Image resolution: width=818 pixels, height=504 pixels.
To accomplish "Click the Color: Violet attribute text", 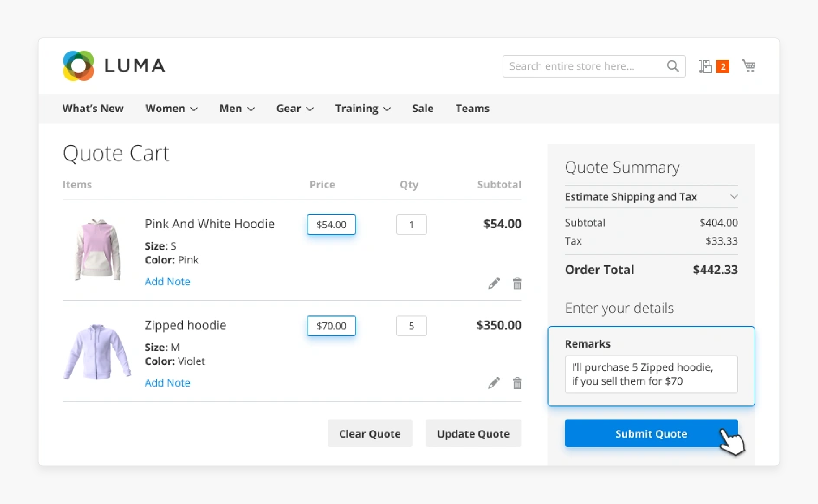I will coord(175,361).
